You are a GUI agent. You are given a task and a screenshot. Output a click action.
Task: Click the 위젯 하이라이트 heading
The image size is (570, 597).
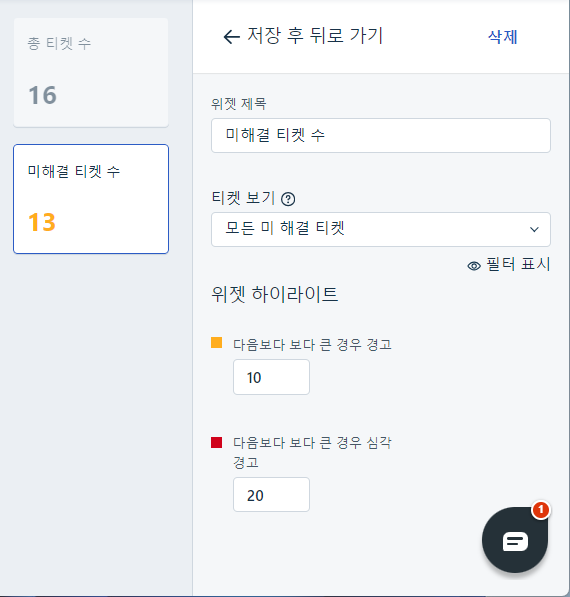(x=275, y=294)
